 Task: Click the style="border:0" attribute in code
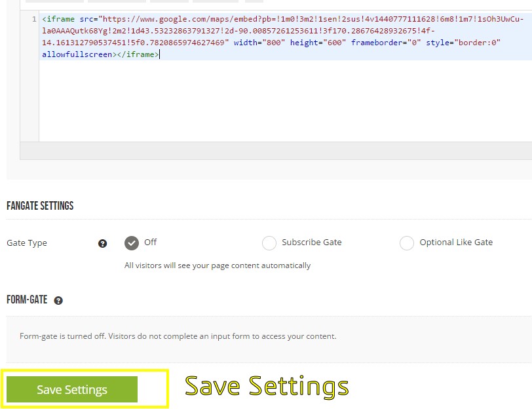pyautogui.click(x=463, y=43)
